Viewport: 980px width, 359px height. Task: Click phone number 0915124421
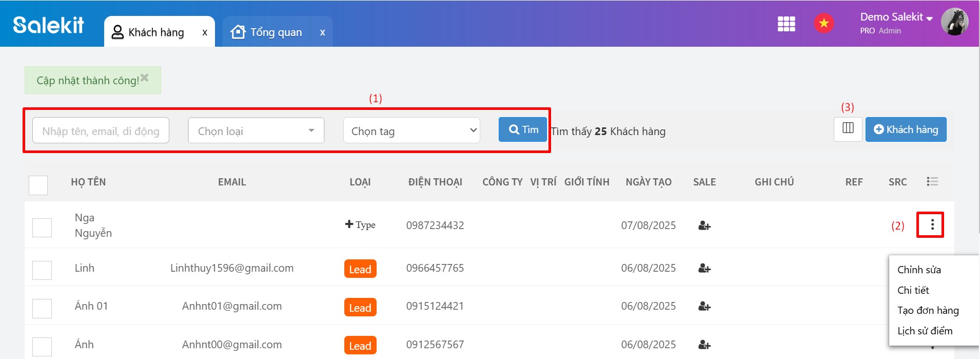[x=435, y=306]
